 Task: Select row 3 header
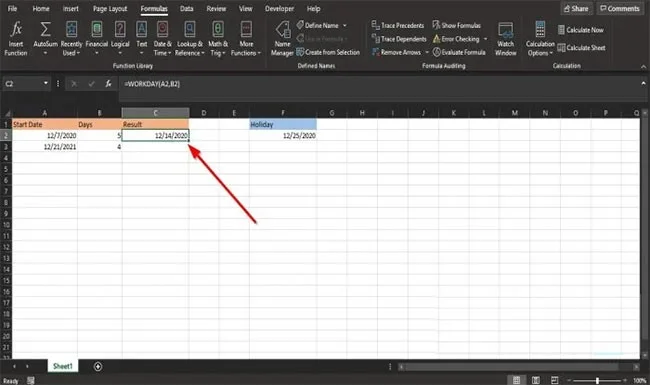[6, 147]
